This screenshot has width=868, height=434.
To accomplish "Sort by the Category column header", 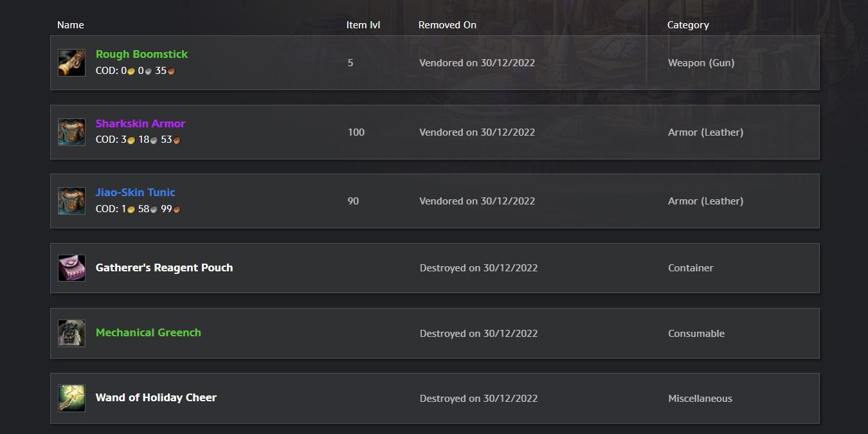I will [x=688, y=25].
